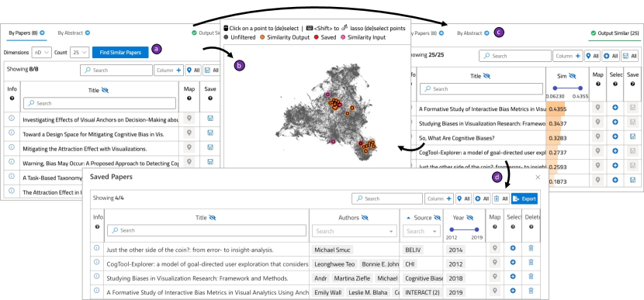Open info for 'A Task-Based Taxonomy' paper

12,176
